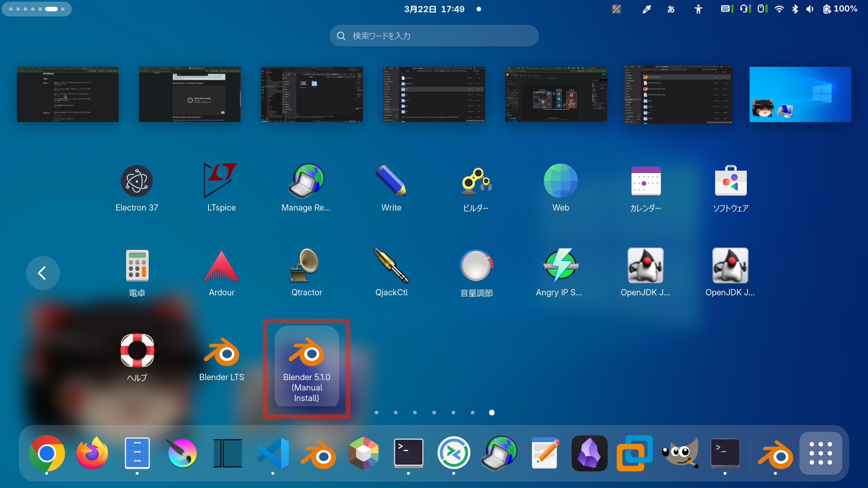Screen dimensions: 868x488
Task: Open quick settings via the 100% battery indicator
Action: pyautogui.click(x=840, y=9)
